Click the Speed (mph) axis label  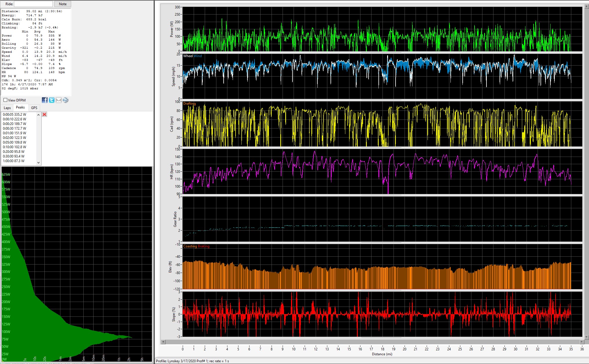tap(173, 77)
